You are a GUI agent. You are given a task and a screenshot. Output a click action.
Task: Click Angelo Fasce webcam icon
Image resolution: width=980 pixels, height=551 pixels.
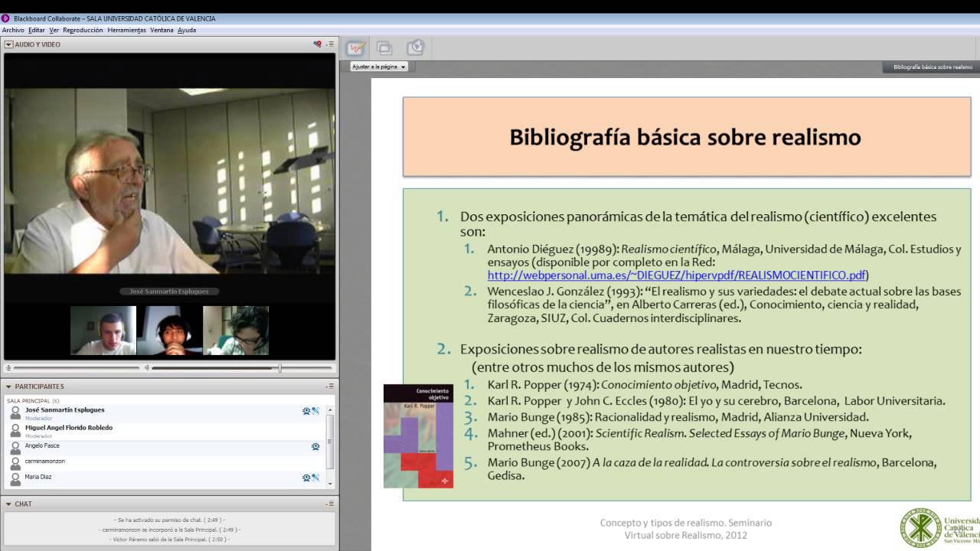[x=315, y=446]
